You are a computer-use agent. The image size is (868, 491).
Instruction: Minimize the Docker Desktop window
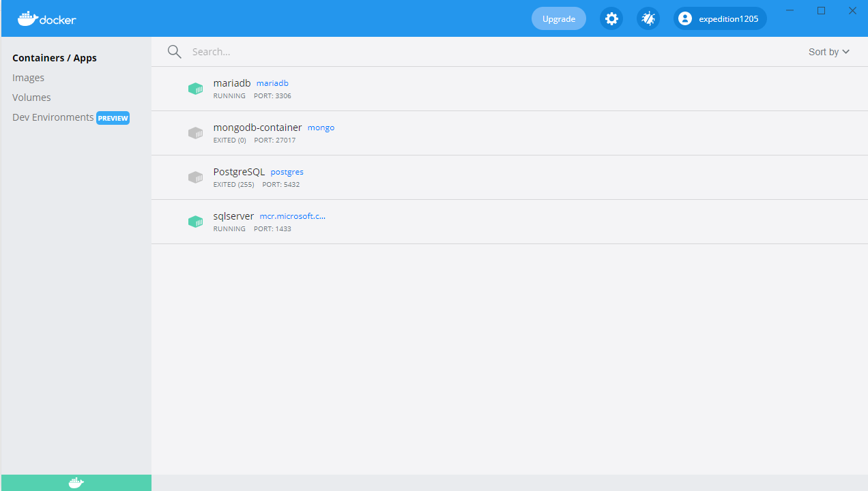click(790, 10)
